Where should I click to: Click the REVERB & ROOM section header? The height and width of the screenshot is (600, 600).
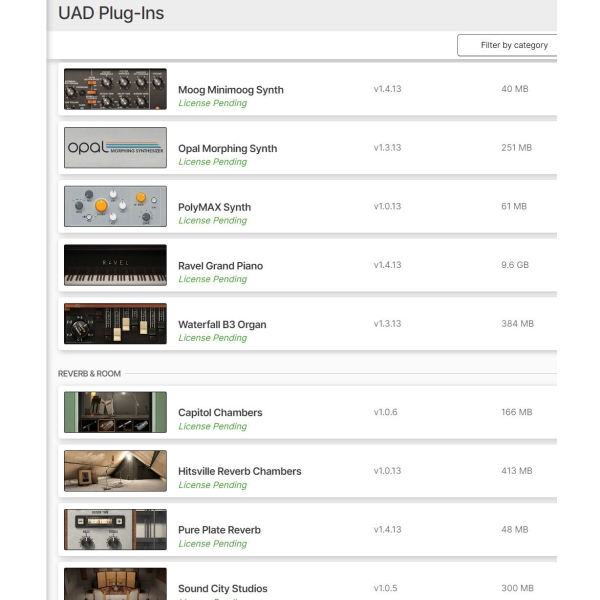(89, 373)
